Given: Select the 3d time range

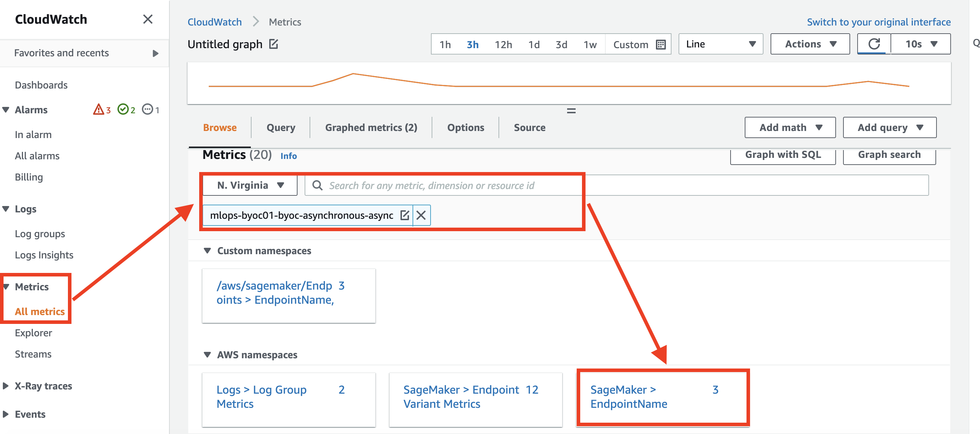Looking at the screenshot, I should (x=561, y=45).
